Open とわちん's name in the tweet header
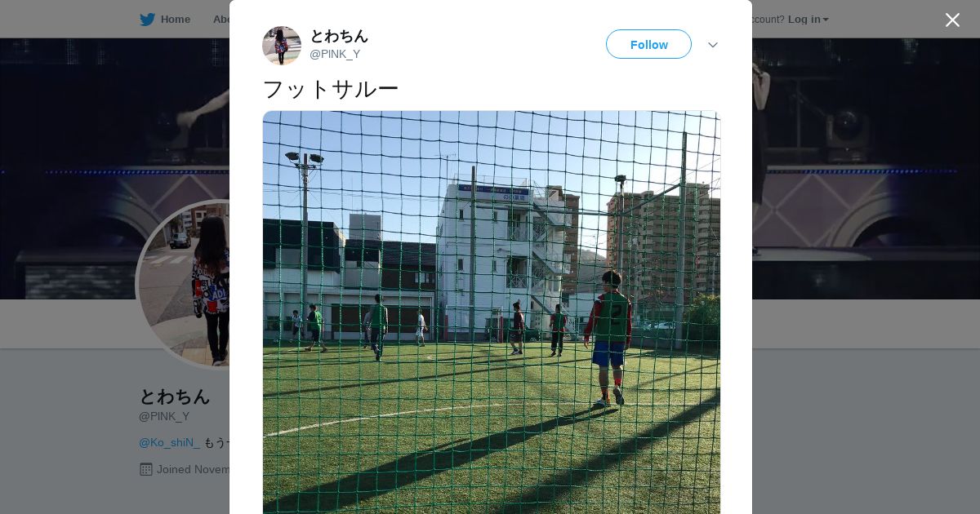The image size is (980, 514). click(x=339, y=36)
